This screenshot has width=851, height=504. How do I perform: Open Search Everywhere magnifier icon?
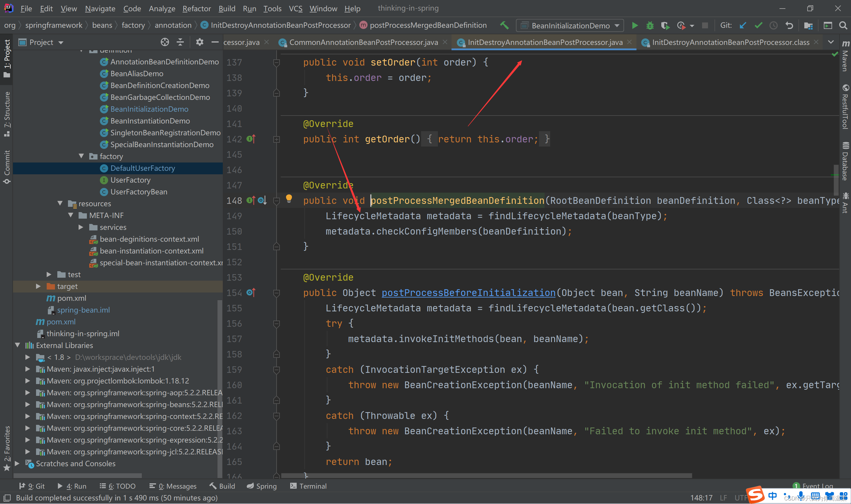(843, 25)
